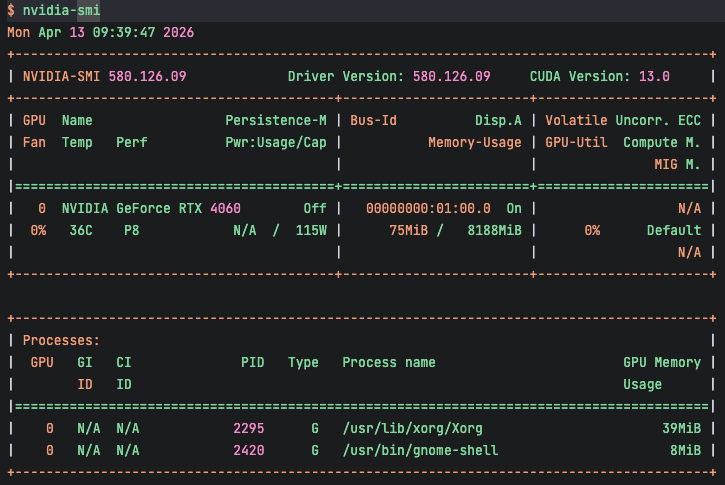Click the Disp.A value On
725x485 pixels.
(514, 208)
